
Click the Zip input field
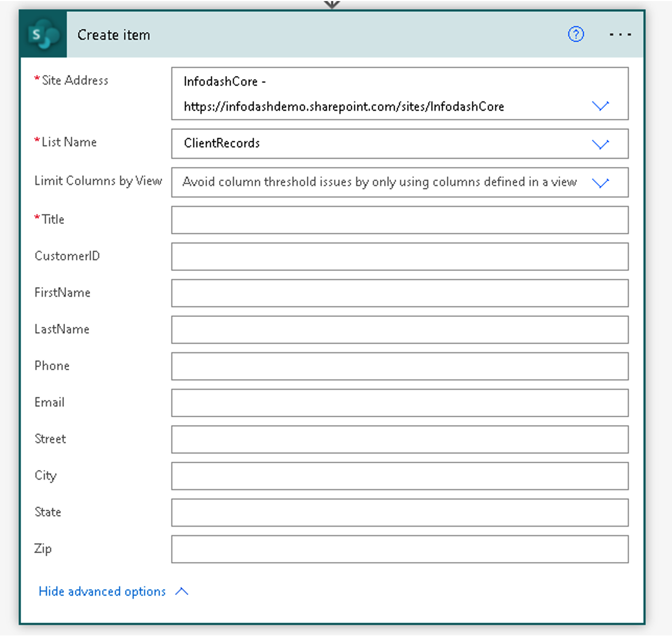400,549
